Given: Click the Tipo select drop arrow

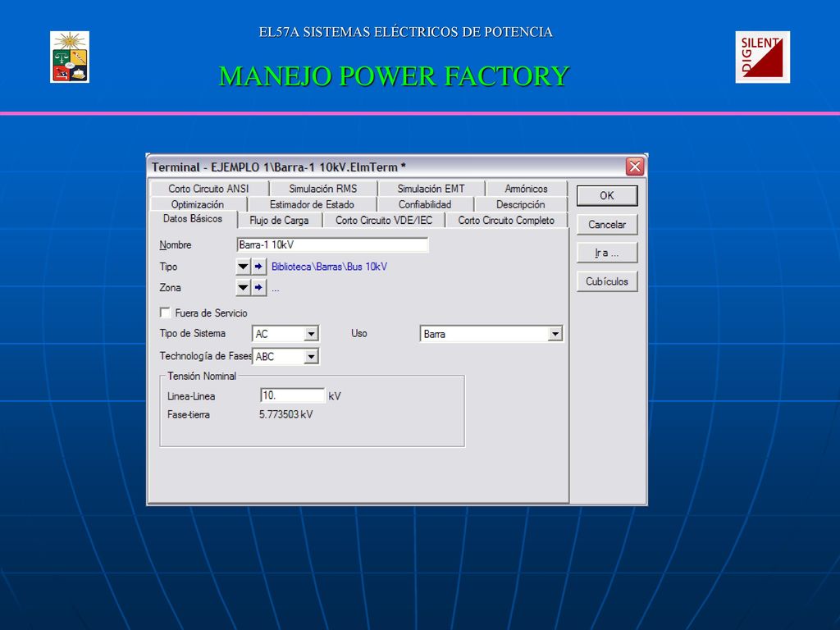Looking at the screenshot, I should (243, 267).
